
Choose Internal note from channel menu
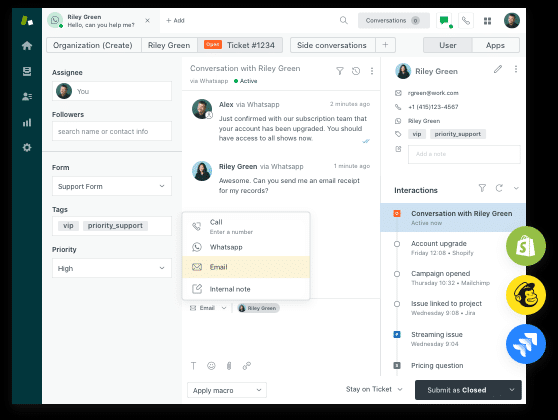[246, 289]
